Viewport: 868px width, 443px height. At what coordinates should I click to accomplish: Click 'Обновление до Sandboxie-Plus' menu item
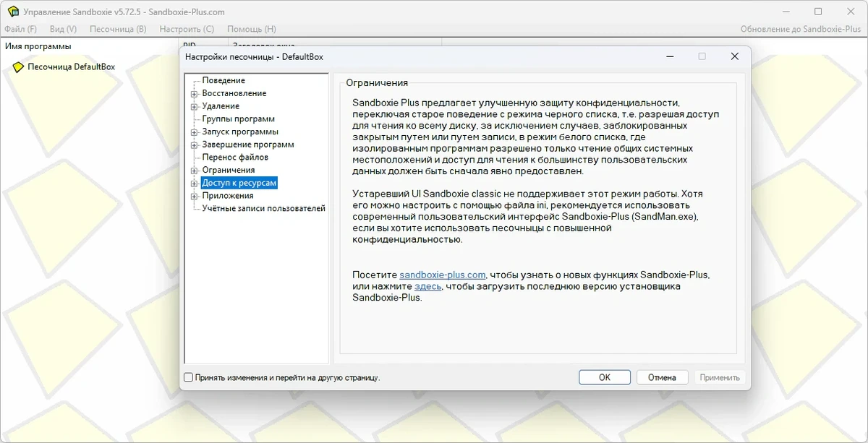[x=801, y=29]
